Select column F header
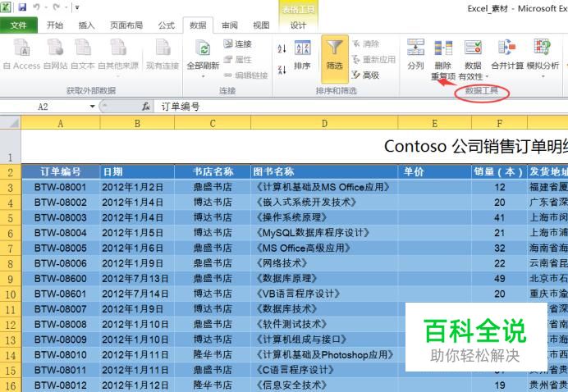568x392 pixels. pyautogui.click(x=500, y=124)
